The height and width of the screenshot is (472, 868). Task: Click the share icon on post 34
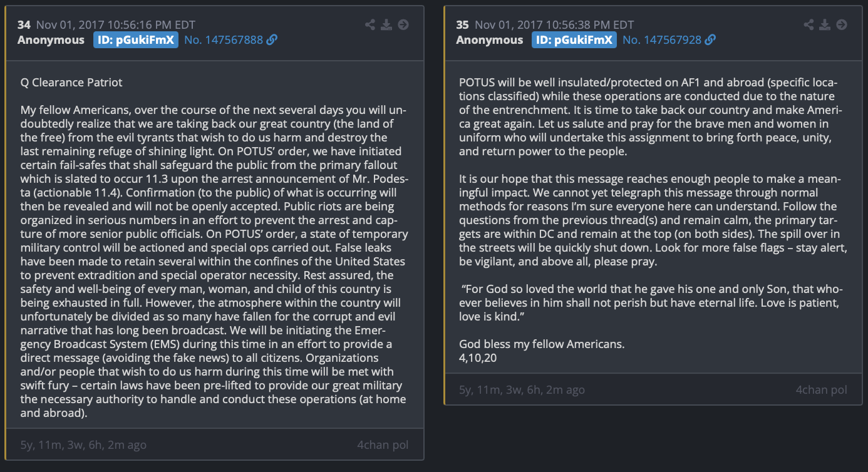pyautogui.click(x=370, y=25)
